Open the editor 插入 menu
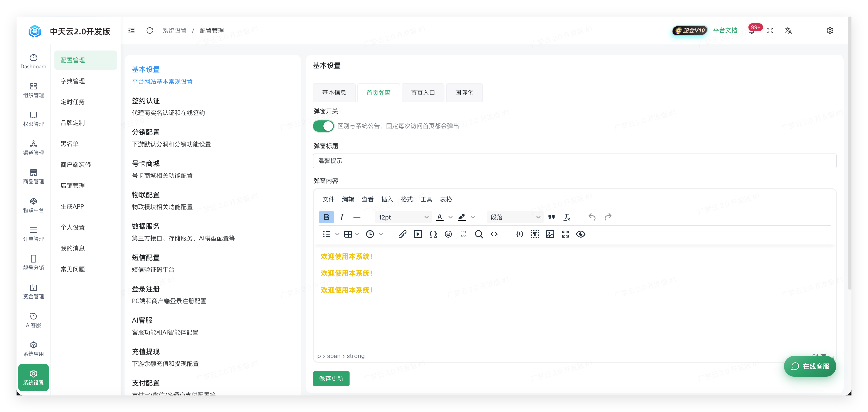This screenshot has height=412, width=868. [x=387, y=199]
